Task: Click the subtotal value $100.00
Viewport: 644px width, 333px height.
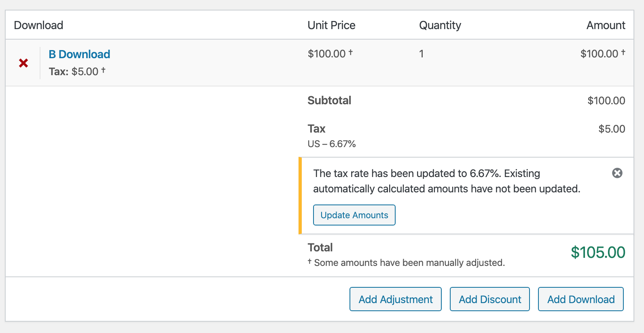Action: click(606, 101)
